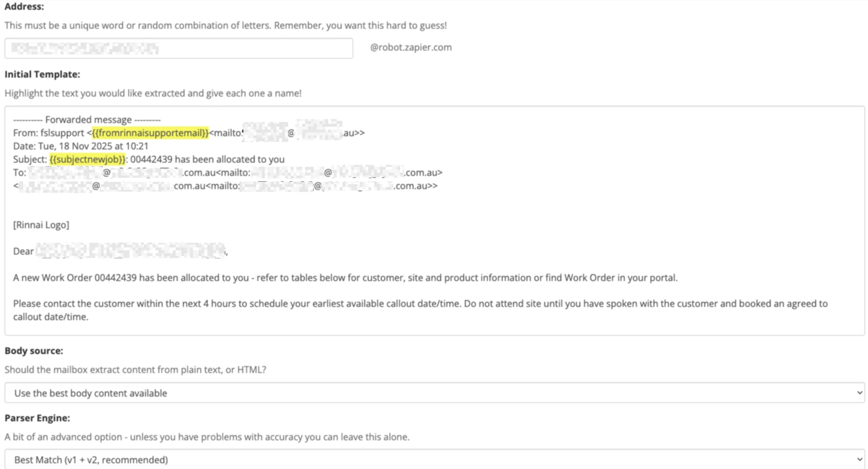Click the 'A new Work Order 00442439' sentence
The height and width of the screenshot is (469, 868).
[x=345, y=278]
